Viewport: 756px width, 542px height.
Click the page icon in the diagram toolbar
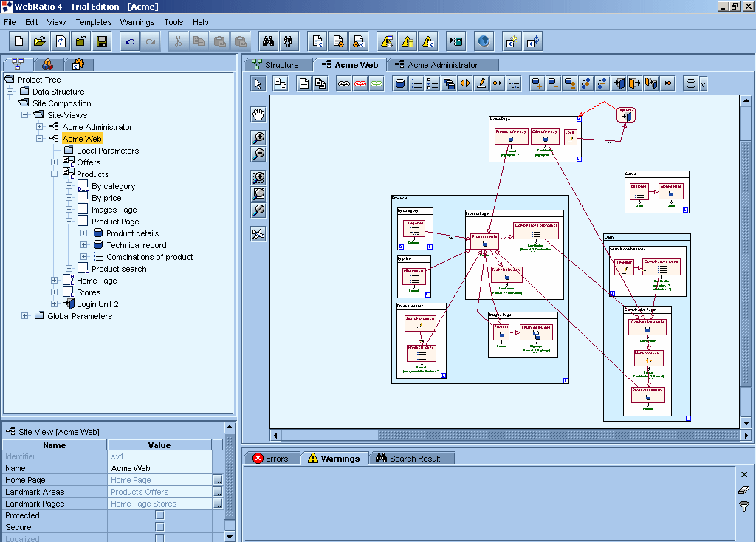click(x=303, y=83)
